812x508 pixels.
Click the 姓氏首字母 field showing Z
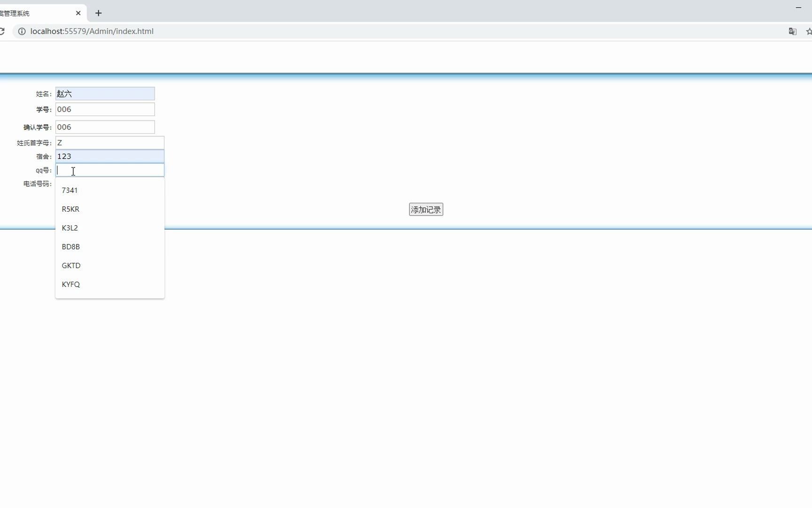109,143
